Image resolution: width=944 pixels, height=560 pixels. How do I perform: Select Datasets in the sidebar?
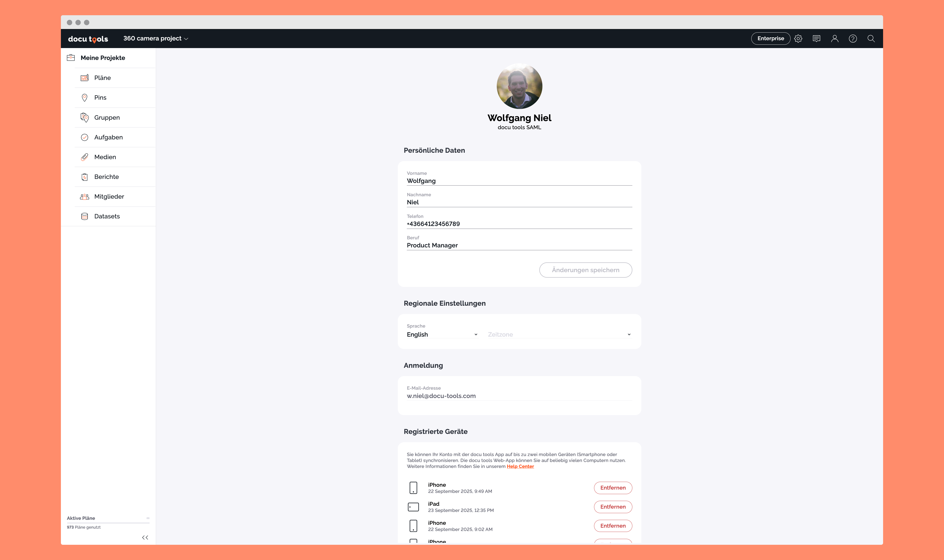[x=107, y=216]
